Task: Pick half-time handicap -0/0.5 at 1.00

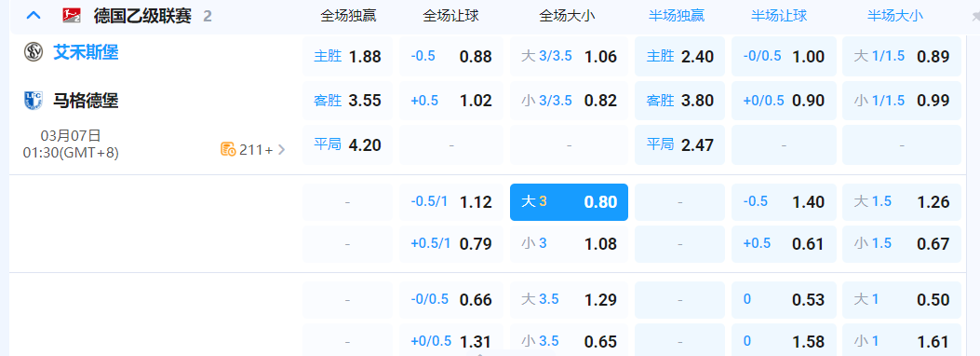Action: [x=784, y=56]
